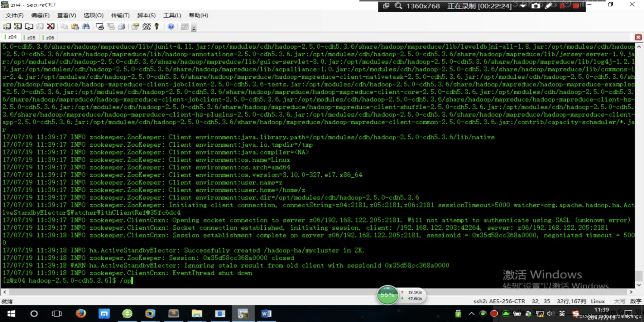
Task: Click the Paste clipboard icon
Action: tap(75, 27)
